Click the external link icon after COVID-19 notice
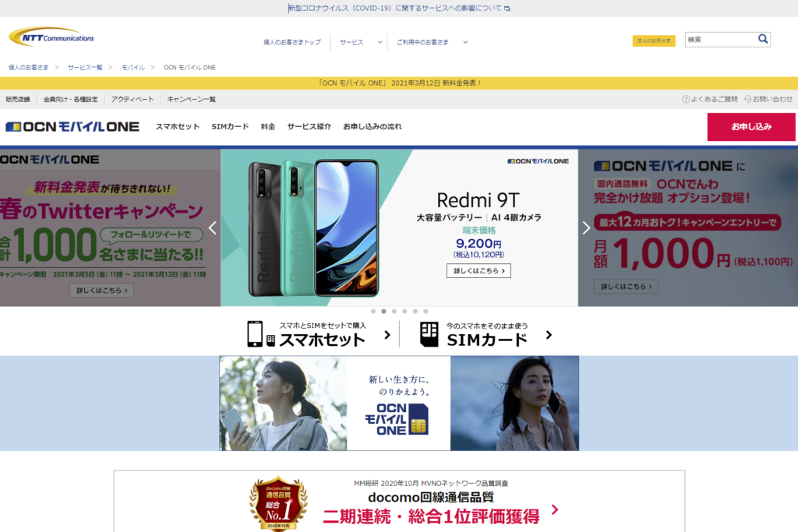 click(507, 9)
